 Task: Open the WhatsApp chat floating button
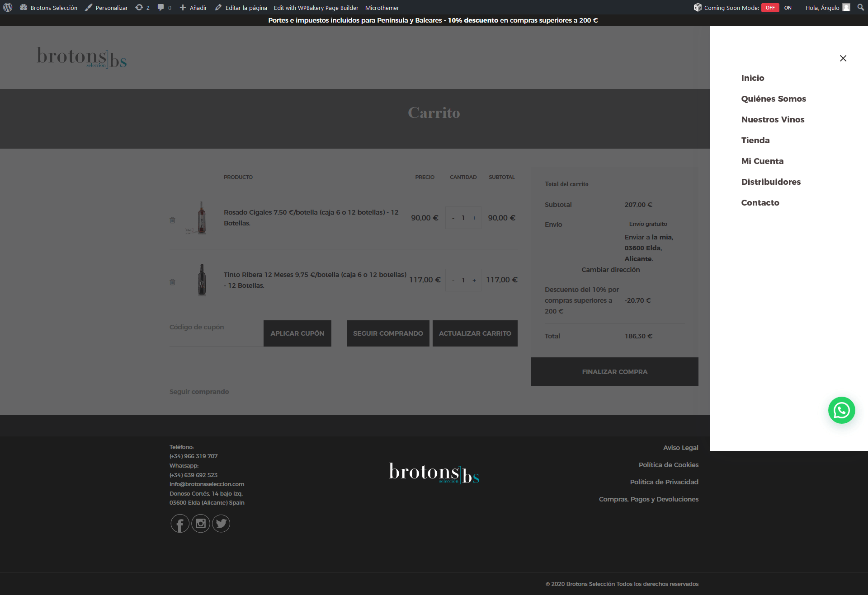click(841, 410)
